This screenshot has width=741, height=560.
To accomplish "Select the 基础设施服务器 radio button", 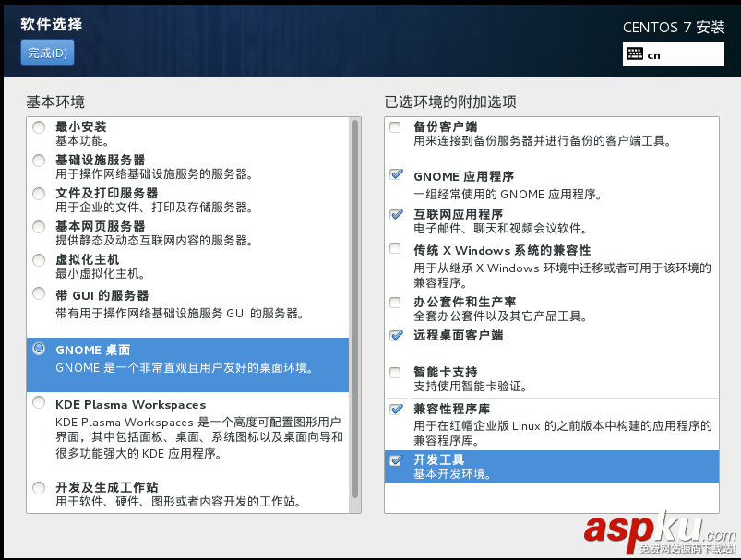I will (39, 161).
